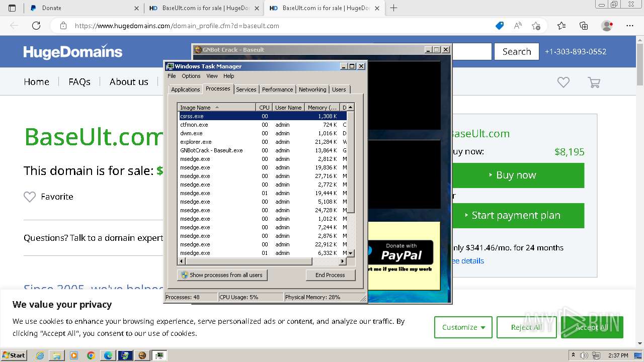The height and width of the screenshot is (362, 644).
Task: Sort processes by Memory column
Action: click(x=323, y=107)
